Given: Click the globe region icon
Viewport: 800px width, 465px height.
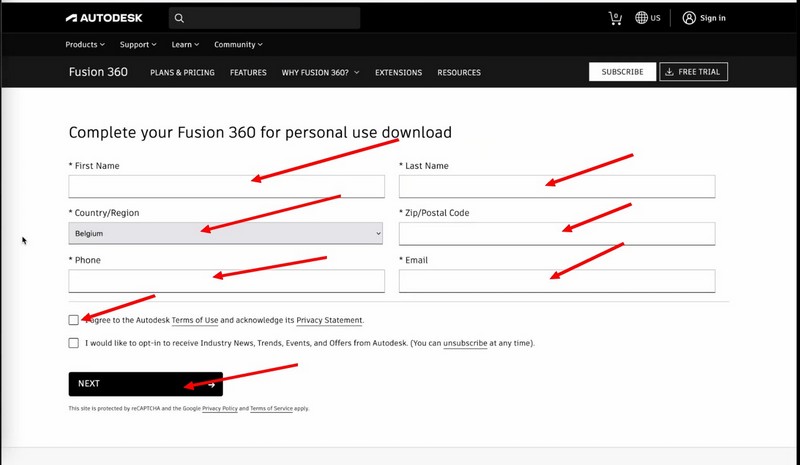Looking at the screenshot, I should click(x=642, y=18).
